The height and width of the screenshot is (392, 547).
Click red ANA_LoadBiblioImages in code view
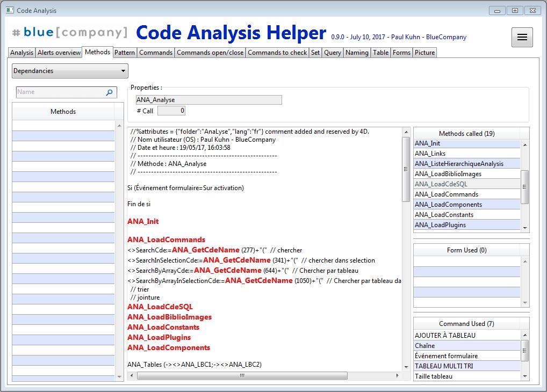click(170, 317)
